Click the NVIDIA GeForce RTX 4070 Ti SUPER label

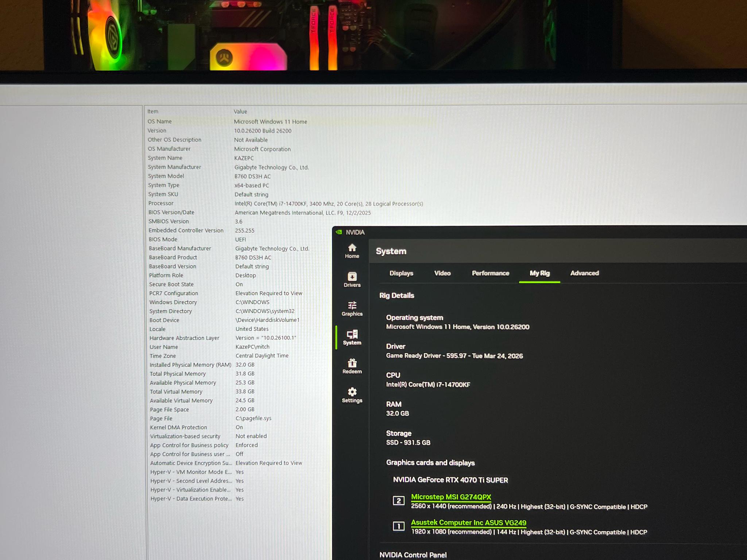pyautogui.click(x=450, y=480)
